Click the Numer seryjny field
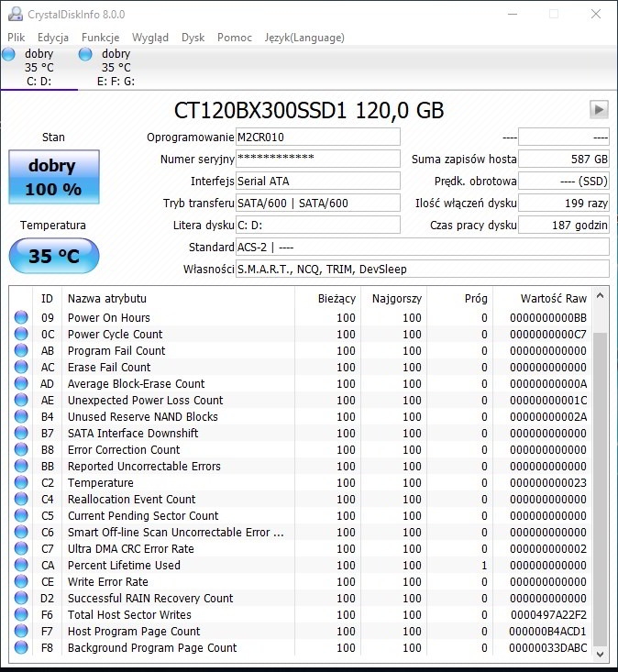 tap(318, 159)
